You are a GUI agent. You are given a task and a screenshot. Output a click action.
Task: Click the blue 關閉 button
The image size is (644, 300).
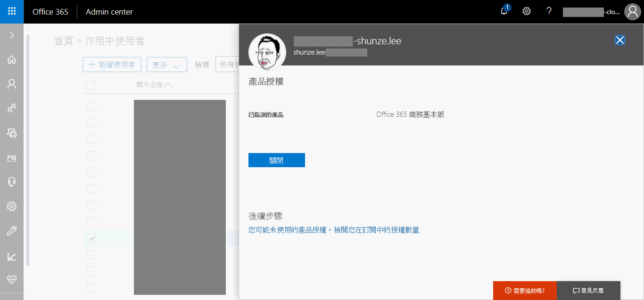pos(277,160)
